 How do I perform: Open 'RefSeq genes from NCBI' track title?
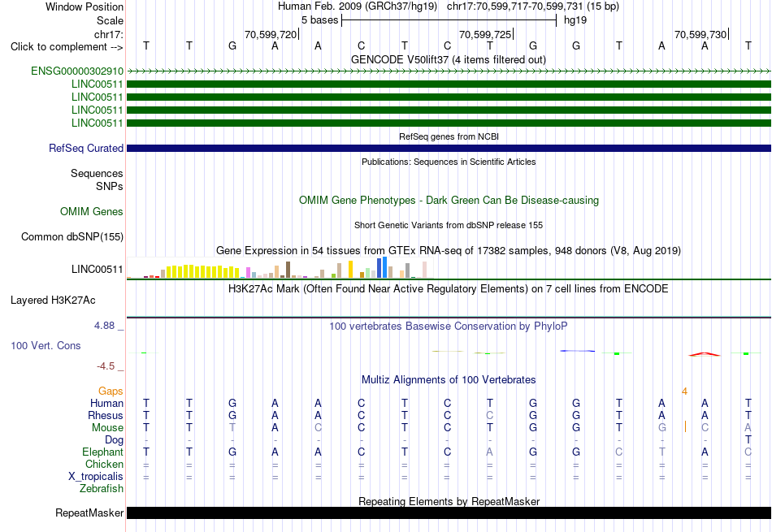coord(449,136)
